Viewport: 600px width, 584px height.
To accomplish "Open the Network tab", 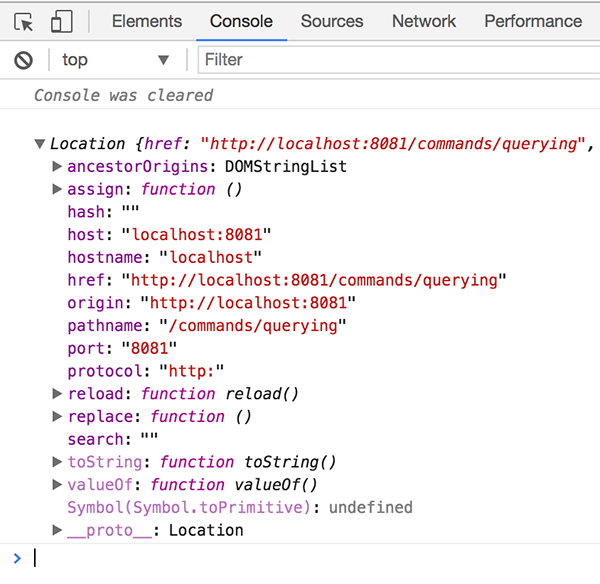I will (x=424, y=21).
